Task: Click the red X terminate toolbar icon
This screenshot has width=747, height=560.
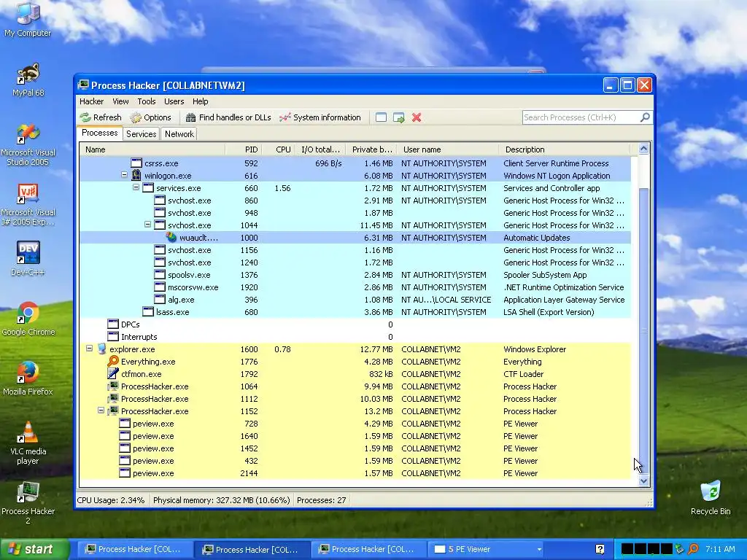Action: coord(417,117)
